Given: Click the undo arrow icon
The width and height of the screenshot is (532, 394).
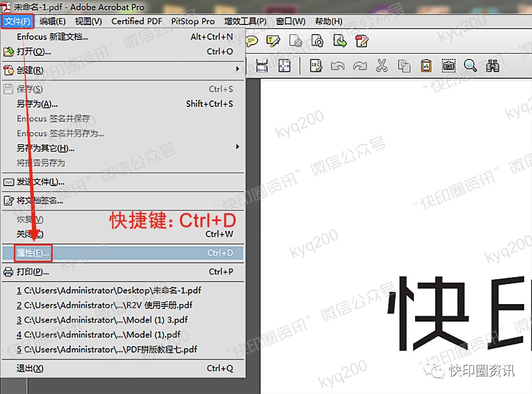Looking at the screenshot, I should 338,66.
